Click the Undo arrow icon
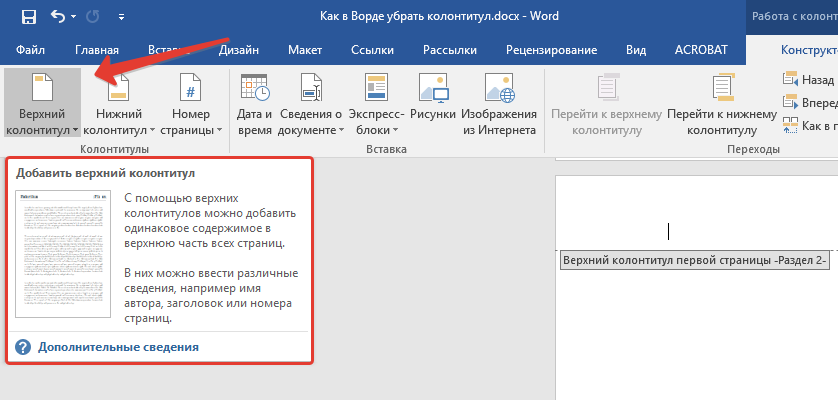The height and width of the screenshot is (400, 838). coord(57,17)
